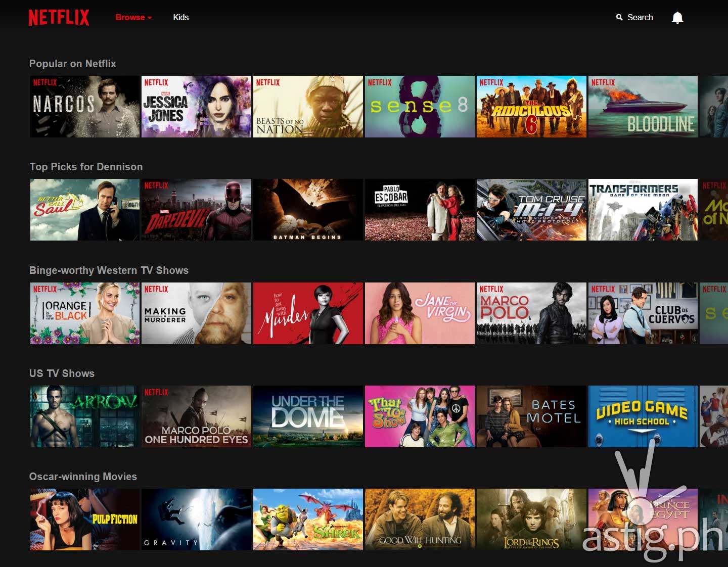Open the notifications bell
Image resolution: width=728 pixels, height=567 pixels.
pos(677,18)
